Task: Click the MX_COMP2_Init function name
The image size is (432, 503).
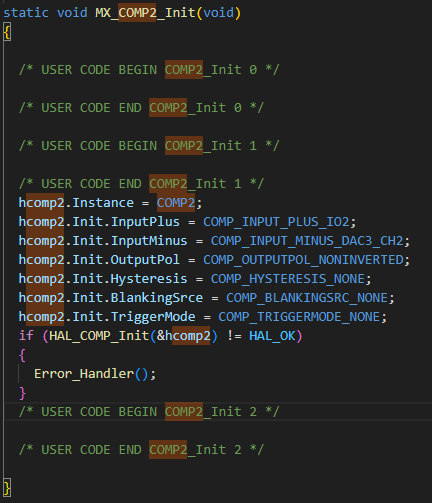Action: (145, 13)
